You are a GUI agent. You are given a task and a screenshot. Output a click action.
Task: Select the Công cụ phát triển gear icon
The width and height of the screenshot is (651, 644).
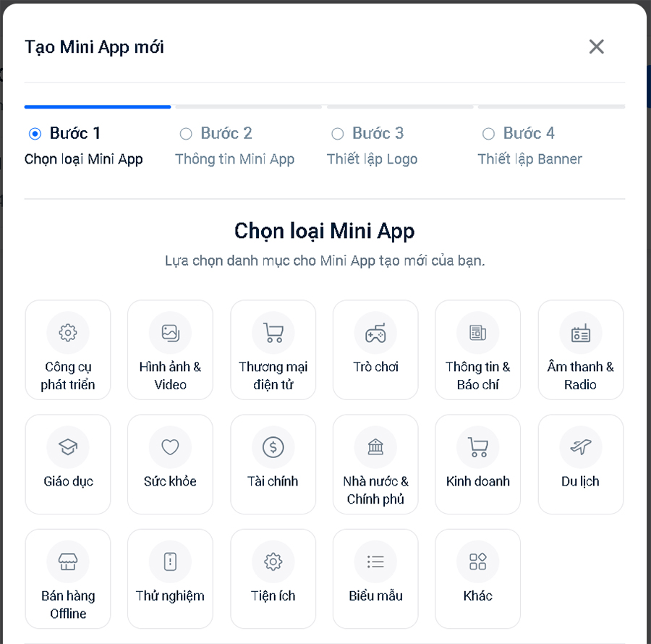68,333
